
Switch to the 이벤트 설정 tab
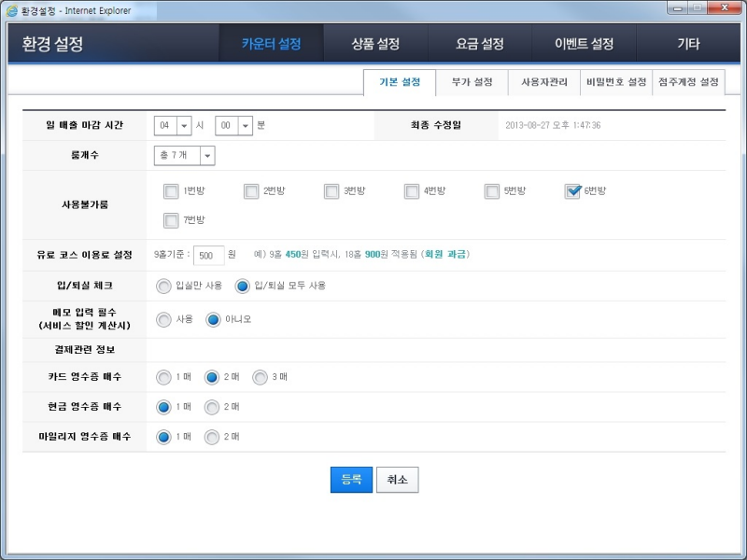[584, 43]
